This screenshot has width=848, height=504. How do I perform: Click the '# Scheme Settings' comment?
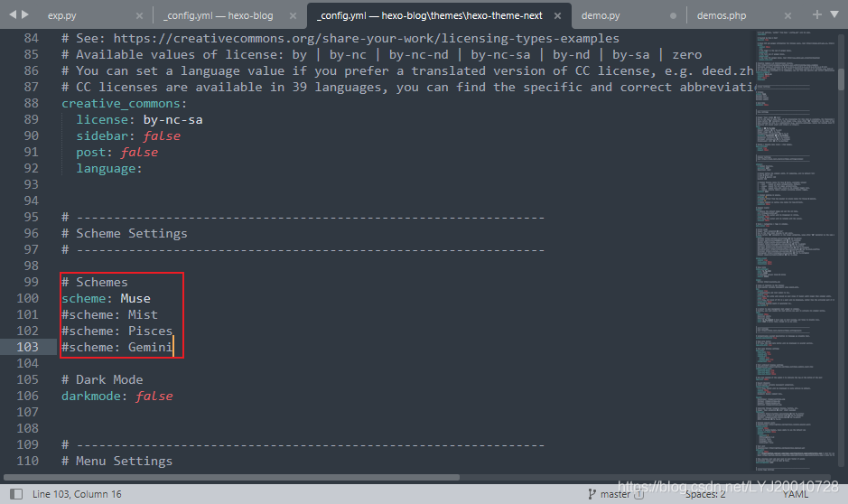point(125,234)
